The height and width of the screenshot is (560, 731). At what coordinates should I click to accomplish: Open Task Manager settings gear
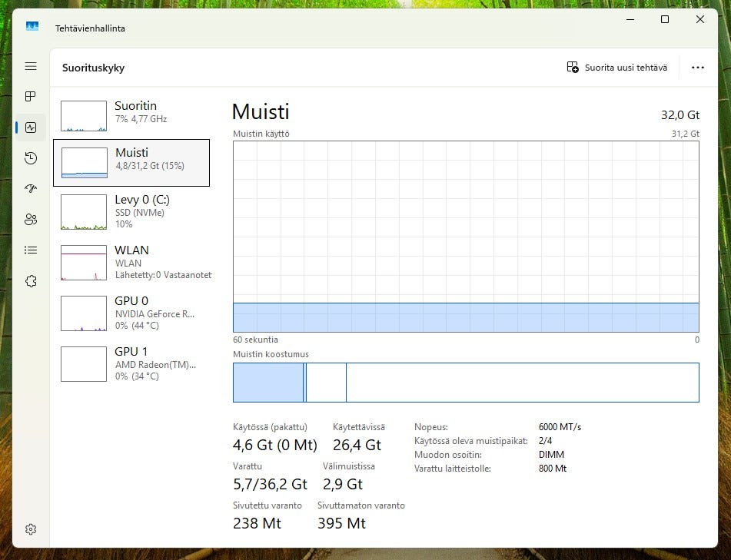pyautogui.click(x=31, y=529)
